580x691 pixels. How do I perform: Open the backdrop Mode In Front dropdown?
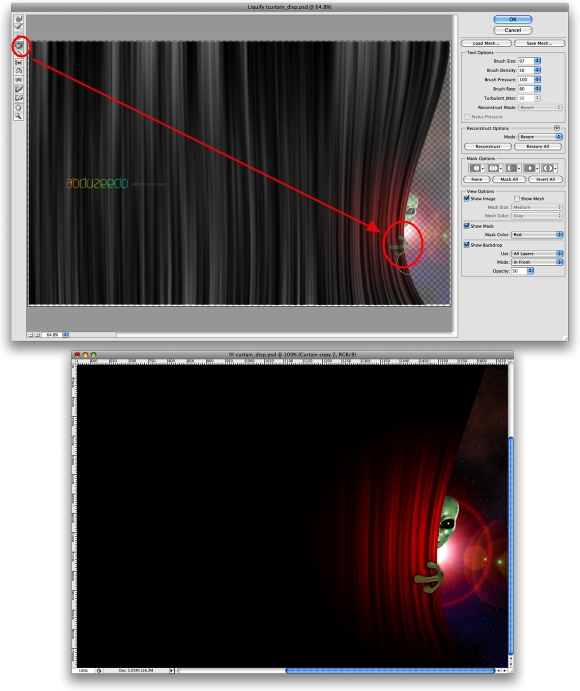pos(537,262)
